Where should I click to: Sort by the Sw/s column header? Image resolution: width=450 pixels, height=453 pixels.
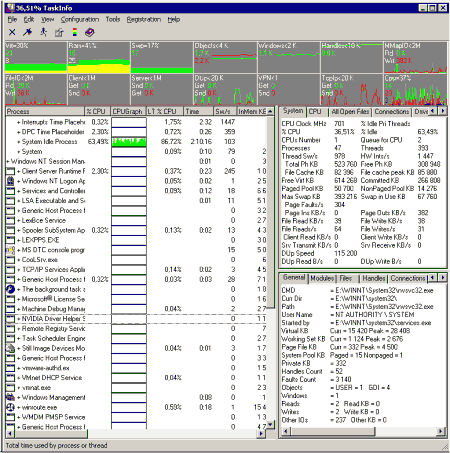coord(225,111)
